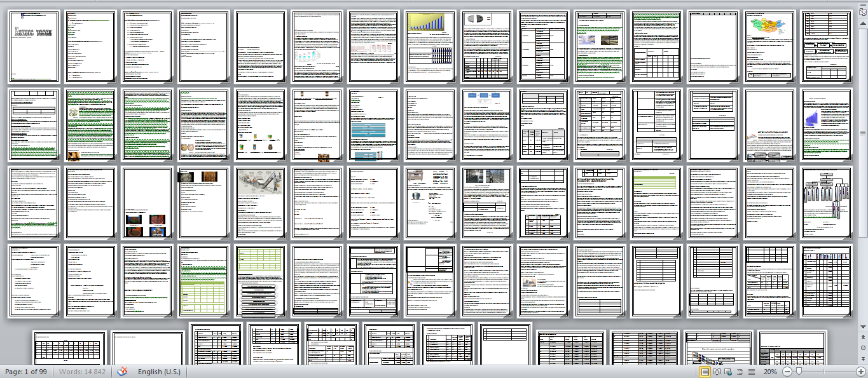Click the zoom slider handle

[x=799, y=372]
